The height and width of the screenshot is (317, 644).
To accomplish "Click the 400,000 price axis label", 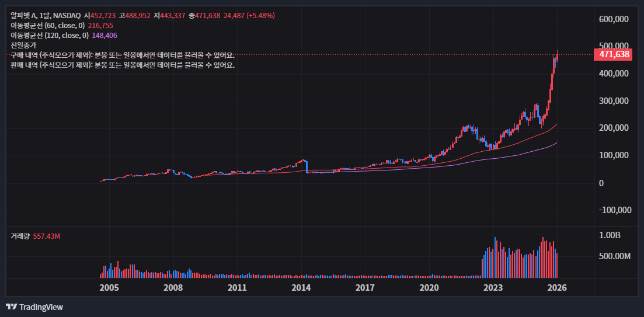I will point(614,74).
